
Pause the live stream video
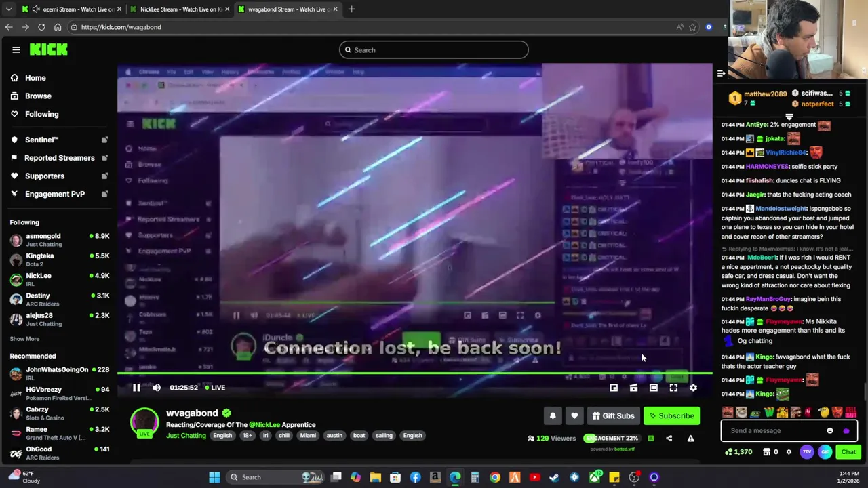(x=136, y=388)
